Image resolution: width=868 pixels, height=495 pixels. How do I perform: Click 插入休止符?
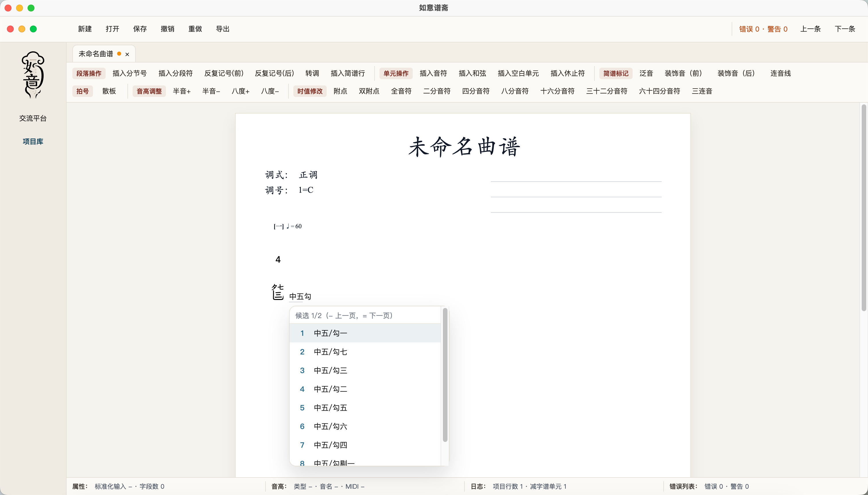[x=567, y=73]
